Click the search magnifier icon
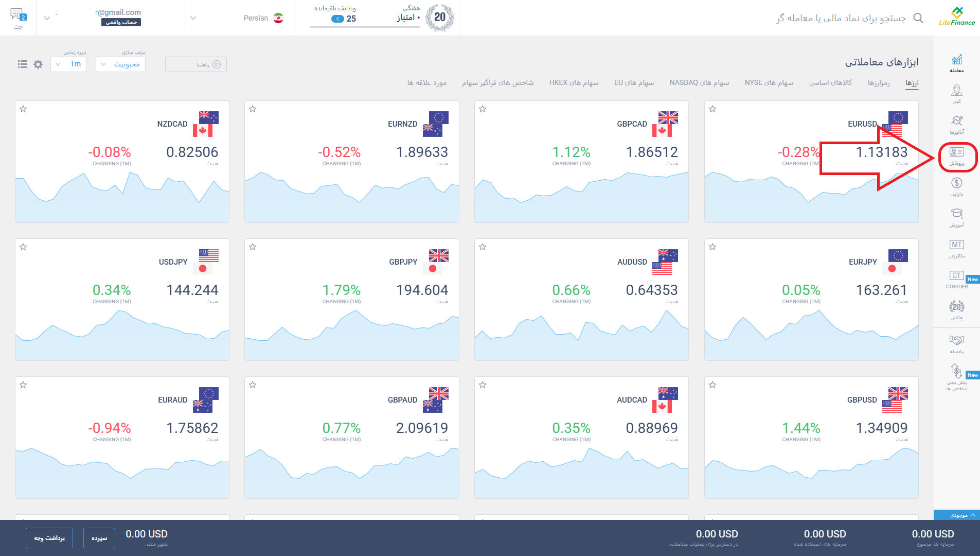 coord(918,18)
